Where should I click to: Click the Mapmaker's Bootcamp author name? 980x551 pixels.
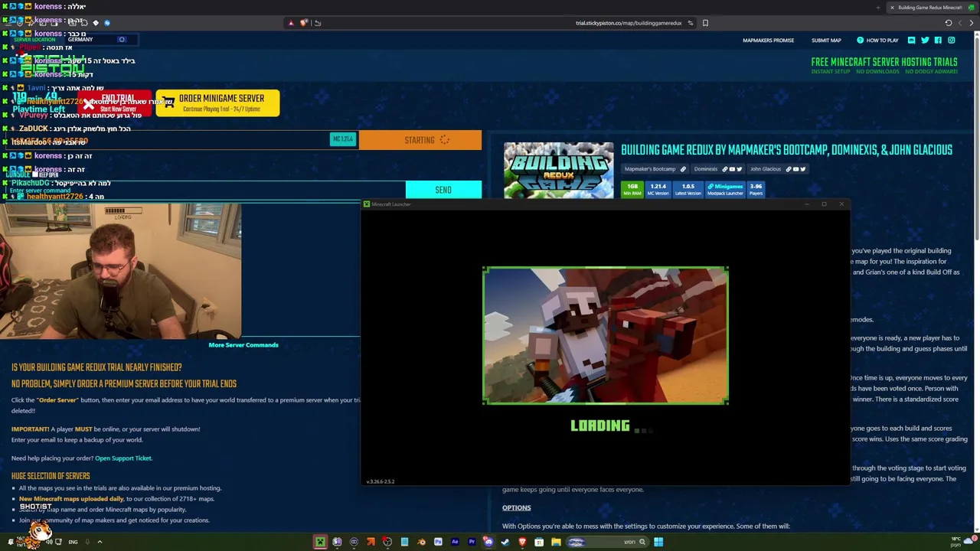click(x=650, y=169)
